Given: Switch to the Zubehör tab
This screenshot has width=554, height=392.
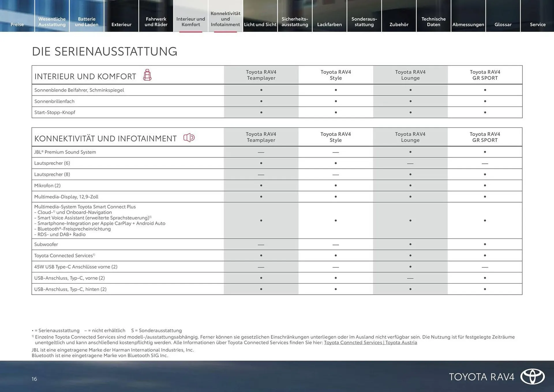Looking at the screenshot, I should (399, 25).
